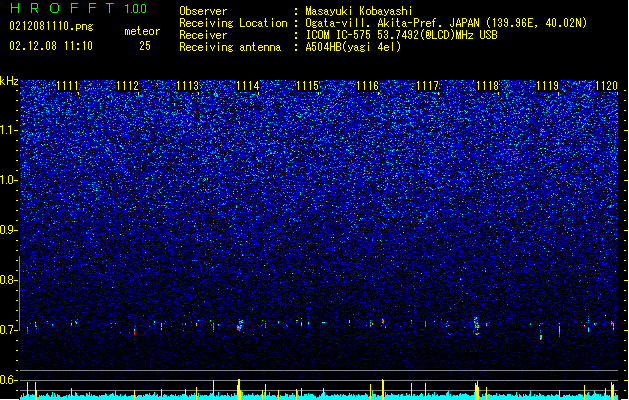Click the 1.0 kHz axis label
Image resolution: width=629 pixels, height=400 pixels.
(x=9, y=180)
